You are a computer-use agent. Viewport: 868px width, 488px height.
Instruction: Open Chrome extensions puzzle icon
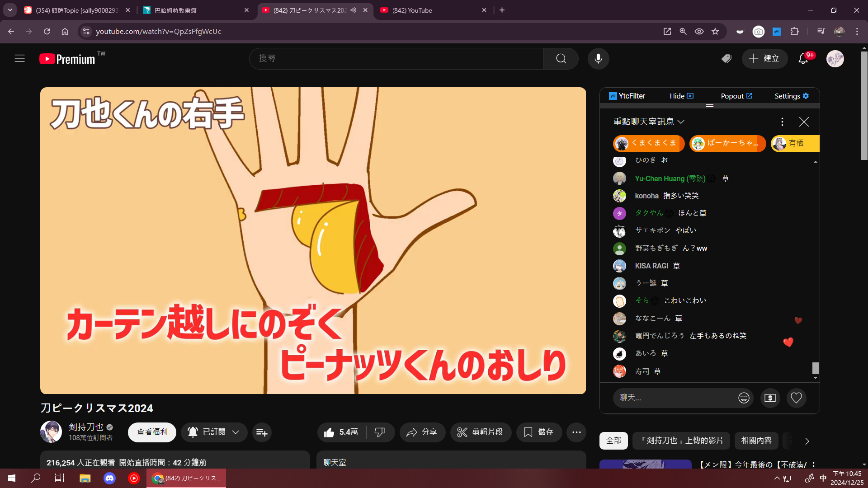pyautogui.click(x=794, y=31)
